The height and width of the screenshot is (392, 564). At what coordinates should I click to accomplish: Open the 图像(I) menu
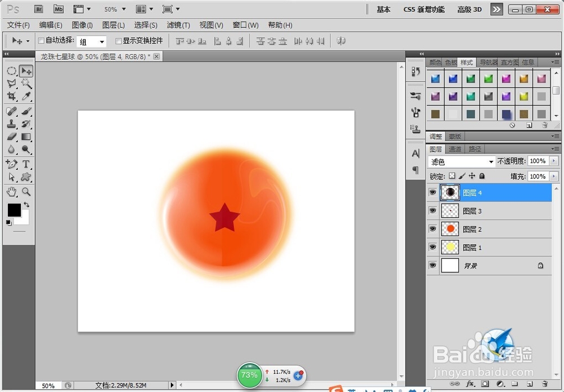[82, 25]
